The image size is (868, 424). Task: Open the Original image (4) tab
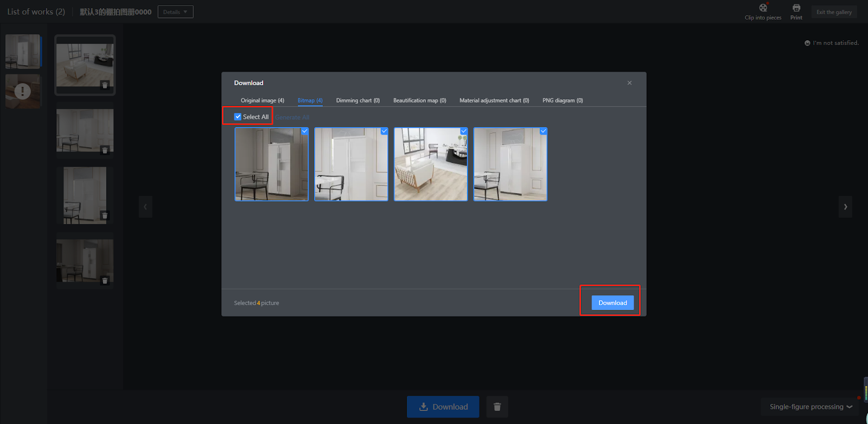[x=262, y=100]
